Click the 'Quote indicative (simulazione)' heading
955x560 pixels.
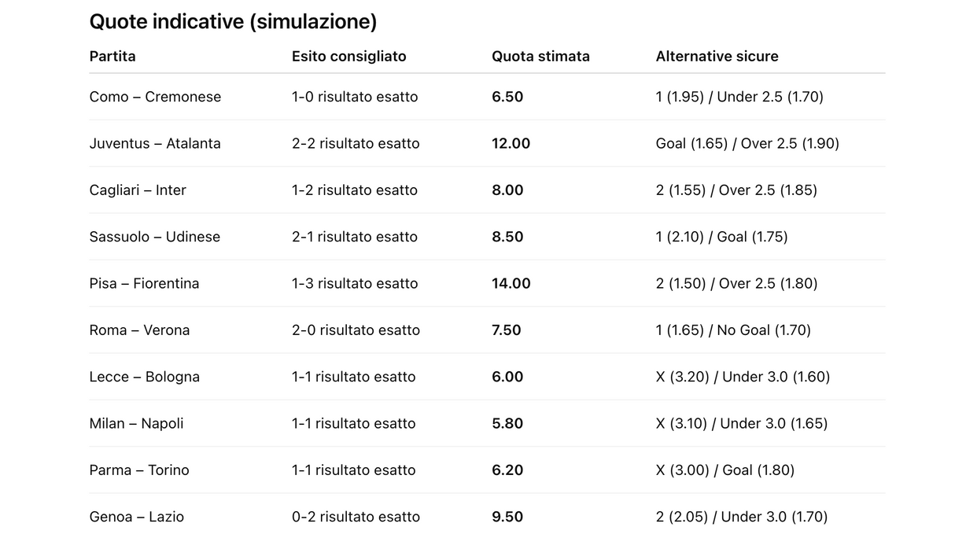(233, 22)
